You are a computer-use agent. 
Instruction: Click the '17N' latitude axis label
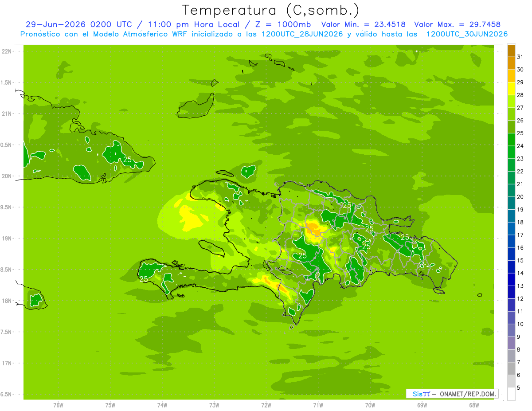[x=7, y=364]
